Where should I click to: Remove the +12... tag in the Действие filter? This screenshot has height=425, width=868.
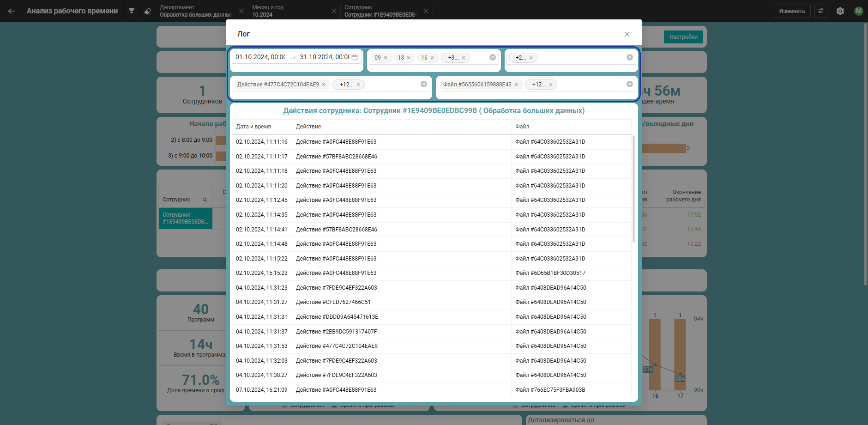pos(358,85)
